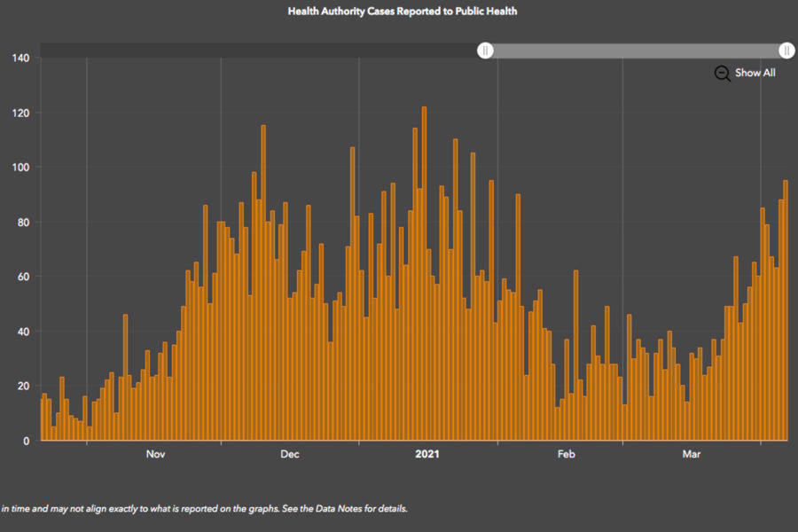Screen dimensions: 798x532
Task: Click the Nov axis label
Action: 156,454
